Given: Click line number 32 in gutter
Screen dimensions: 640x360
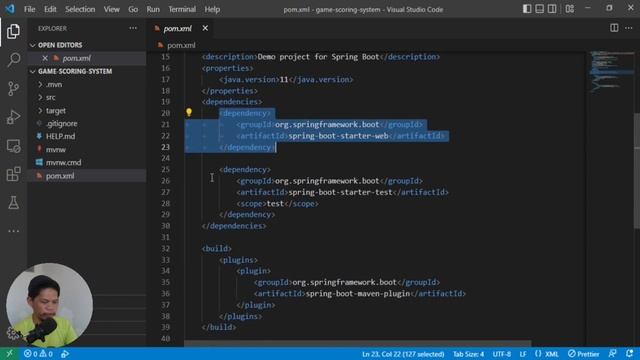Looking at the screenshot, I should pyautogui.click(x=165, y=249).
